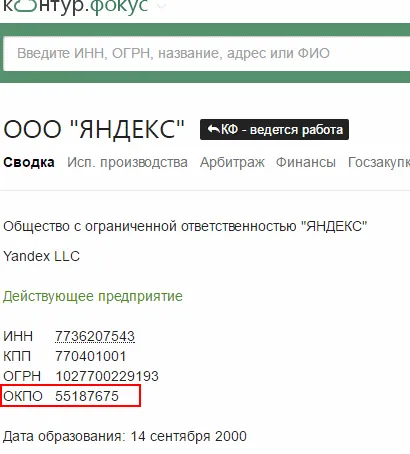Select the ООО "ЯНДЕКС" heading
410x454 pixels.
pyautogui.click(x=94, y=129)
